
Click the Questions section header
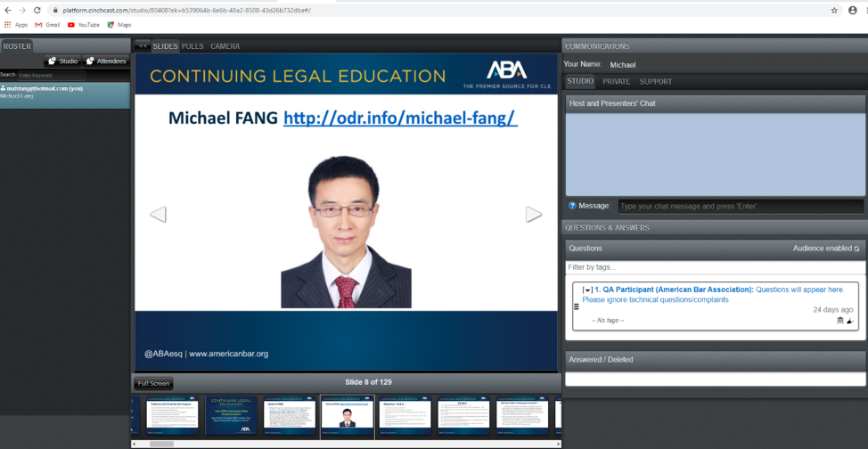point(716,249)
